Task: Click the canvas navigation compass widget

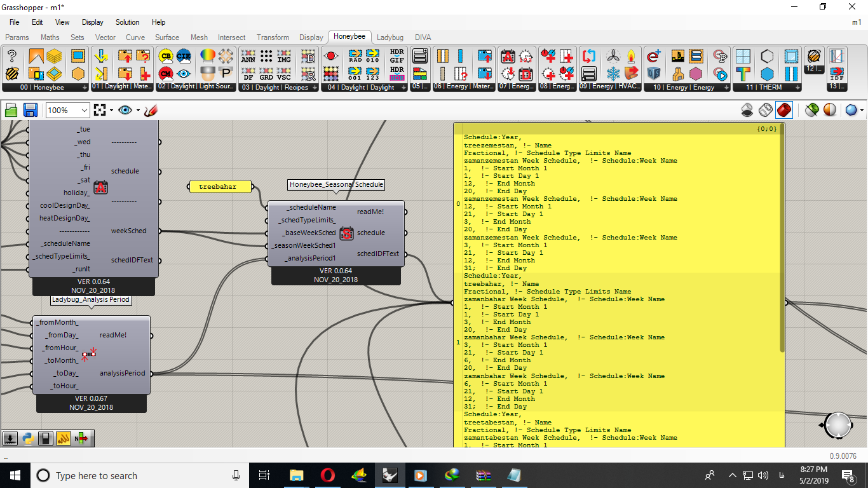Action: pyautogui.click(x=838, y=425)
